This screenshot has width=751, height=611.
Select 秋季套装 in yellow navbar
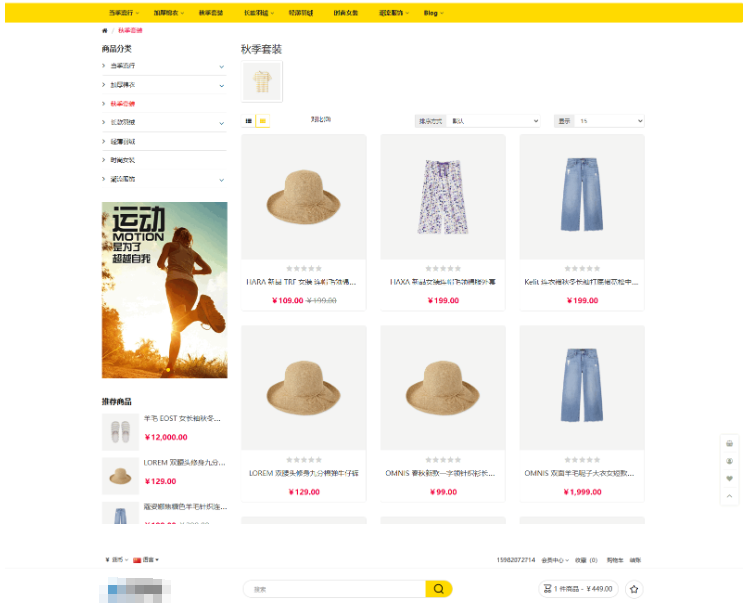(x=211, y=13)
